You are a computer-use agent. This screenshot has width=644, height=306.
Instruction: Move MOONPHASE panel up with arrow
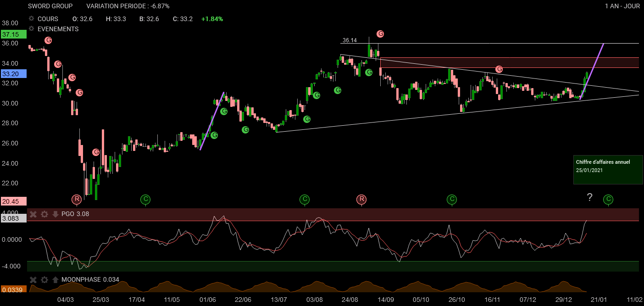(x=56, y=279)
